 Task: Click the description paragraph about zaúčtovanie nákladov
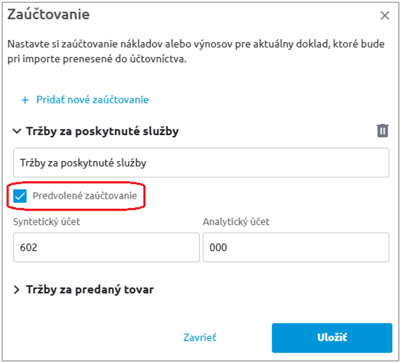[196, 52]
